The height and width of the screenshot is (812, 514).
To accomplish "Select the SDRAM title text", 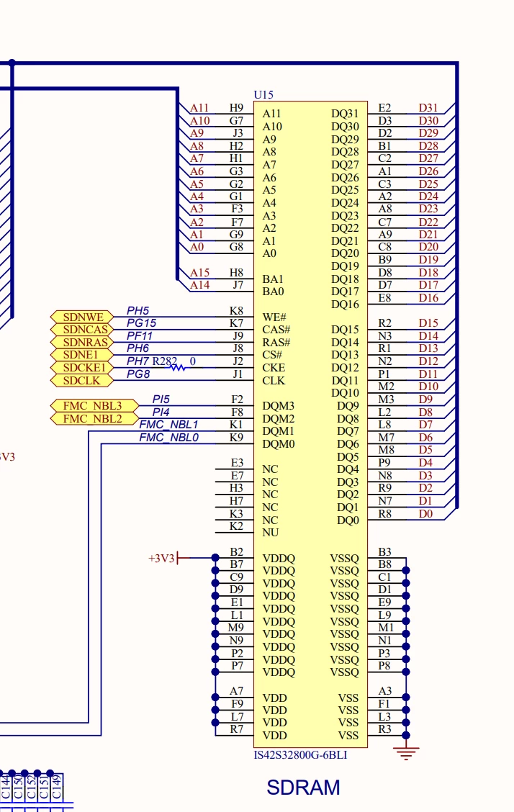I will point(303,788).
